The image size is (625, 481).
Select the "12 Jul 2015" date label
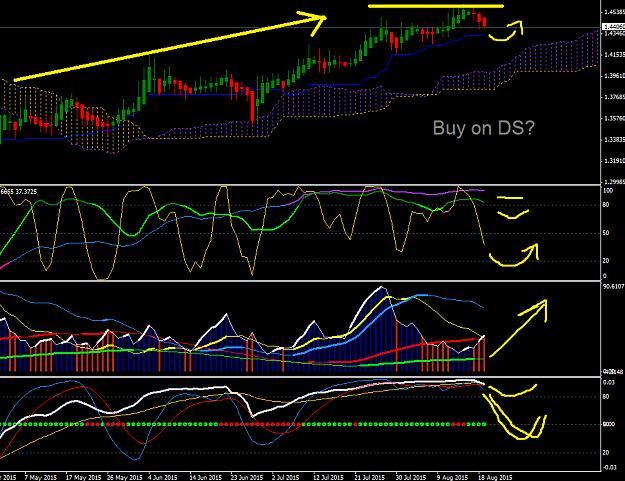tap(328, 477)
